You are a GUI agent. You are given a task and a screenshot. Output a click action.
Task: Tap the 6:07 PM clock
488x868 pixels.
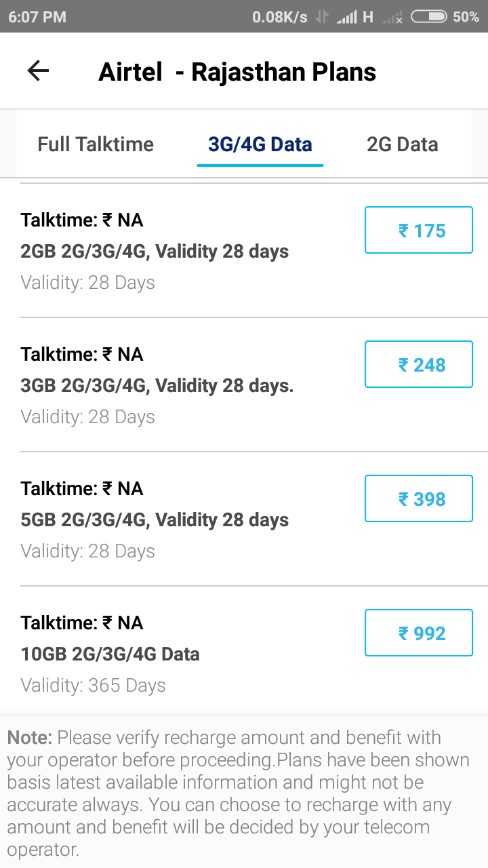37,17
